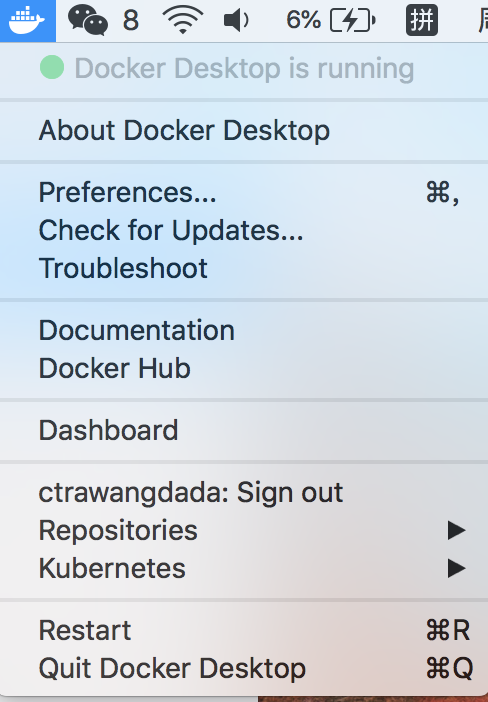Image resolution: width=488 pixels, height=702 pixels.
Task: Expand the Kubernetes submenu arrow
Action: click(457, 569)
